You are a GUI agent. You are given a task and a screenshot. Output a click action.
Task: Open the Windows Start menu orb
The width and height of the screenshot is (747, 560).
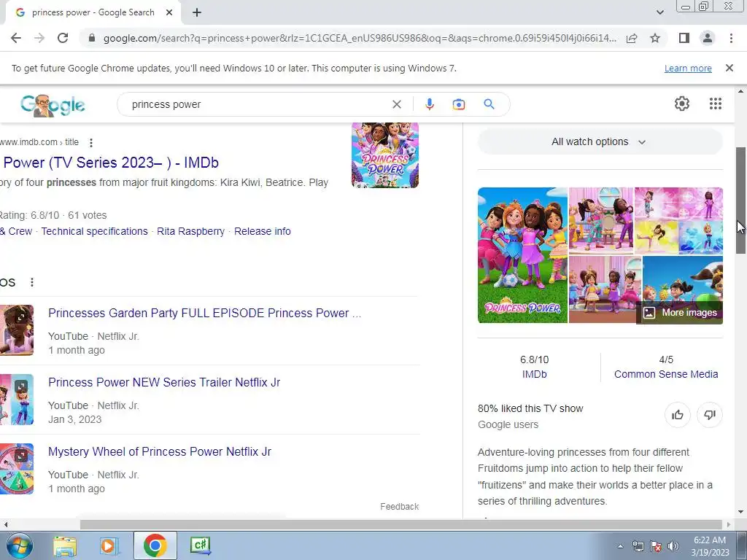(19, 545)
